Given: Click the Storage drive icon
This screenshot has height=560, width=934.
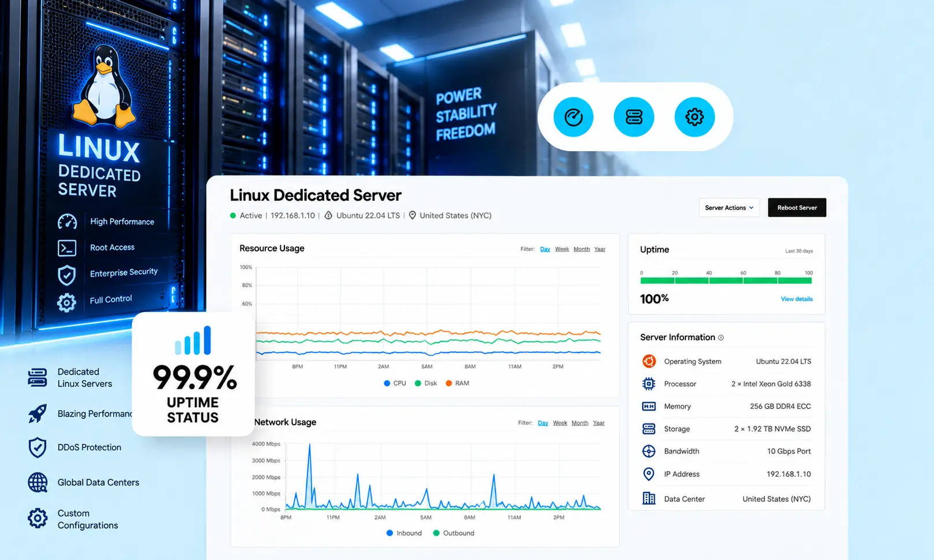Looking at the screenshot, I should [x=649, y=429].
